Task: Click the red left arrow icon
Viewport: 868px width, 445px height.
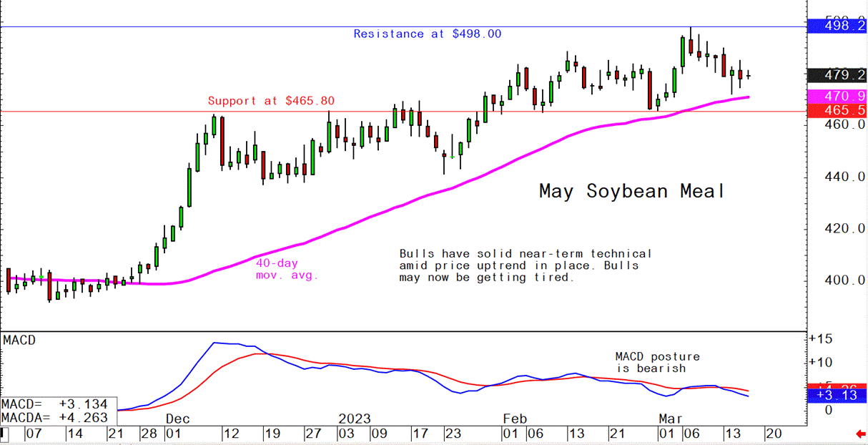Action: tap(860, 434)
